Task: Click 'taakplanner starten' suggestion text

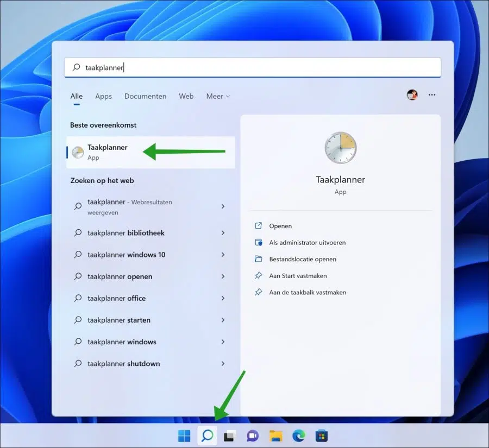Action: [119, 320]
